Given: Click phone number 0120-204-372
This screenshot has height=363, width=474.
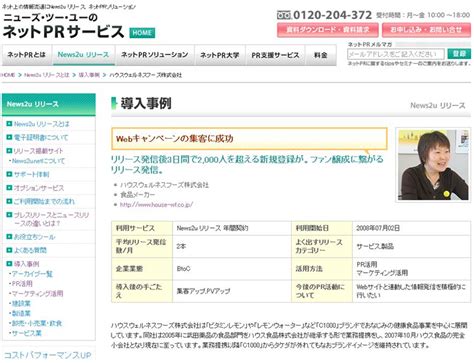Looking at the screenshot, I should [x=332, y=15].
